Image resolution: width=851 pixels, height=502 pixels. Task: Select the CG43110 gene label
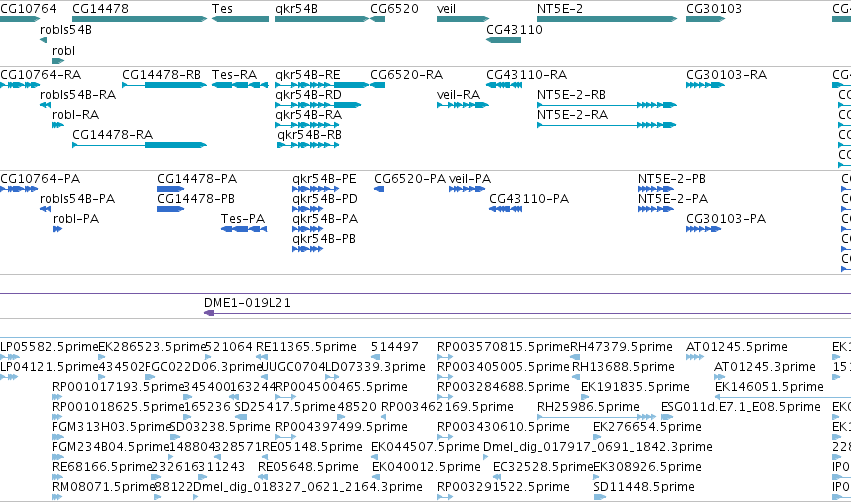pos(515,29)
